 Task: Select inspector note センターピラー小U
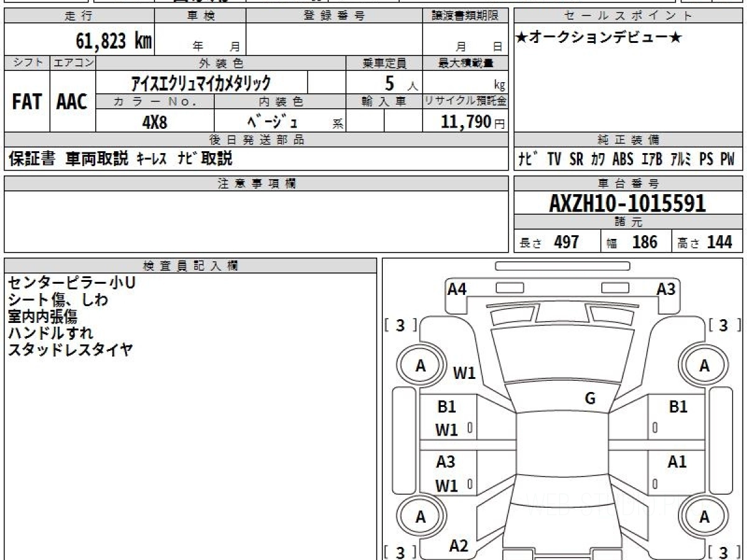click(72, 283)
